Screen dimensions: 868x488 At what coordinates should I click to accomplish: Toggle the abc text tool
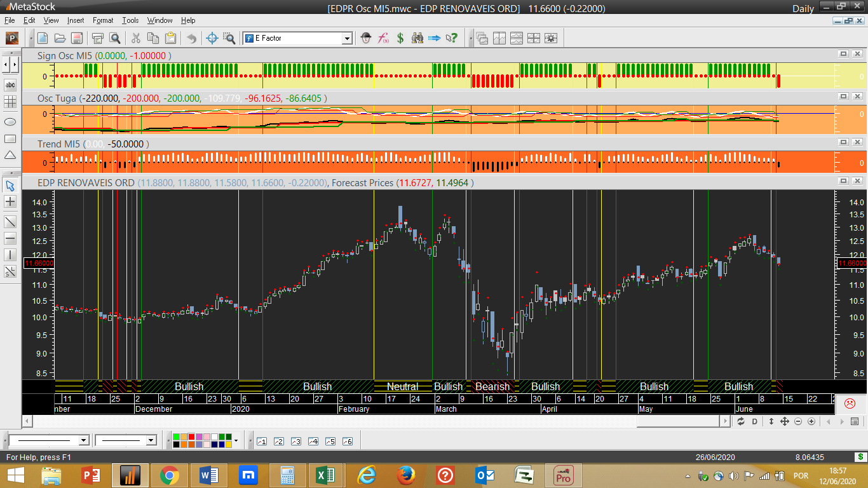click(10, 85)
